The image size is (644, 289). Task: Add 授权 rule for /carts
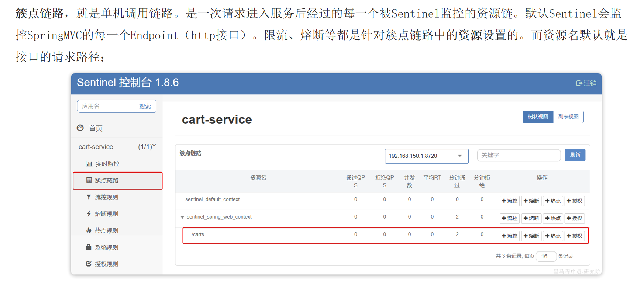(575, 236)
